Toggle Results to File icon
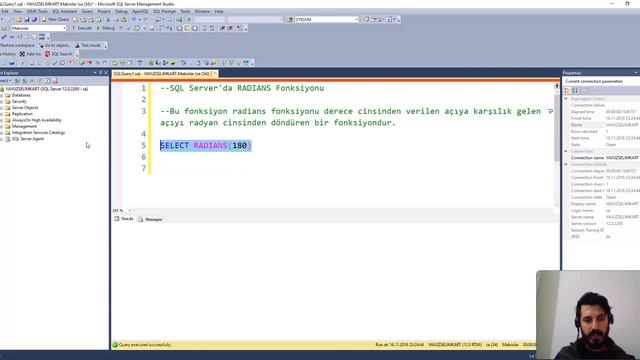Screen dimensions: 640x360 coord(195,28)
